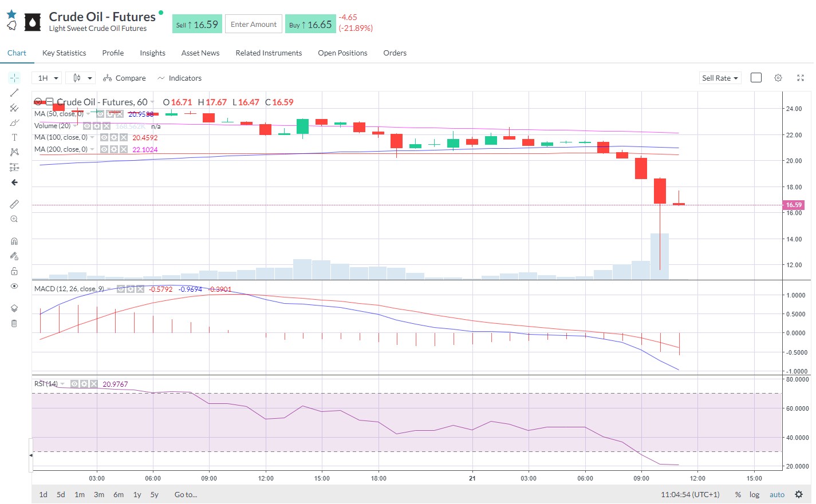Open the Asset News tab

tap(200, 53)
